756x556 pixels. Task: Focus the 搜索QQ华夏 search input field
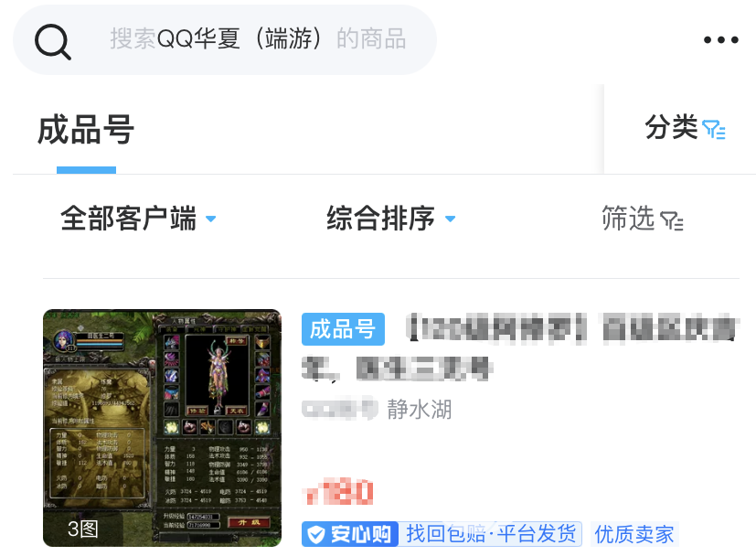(x=258, y=38)
